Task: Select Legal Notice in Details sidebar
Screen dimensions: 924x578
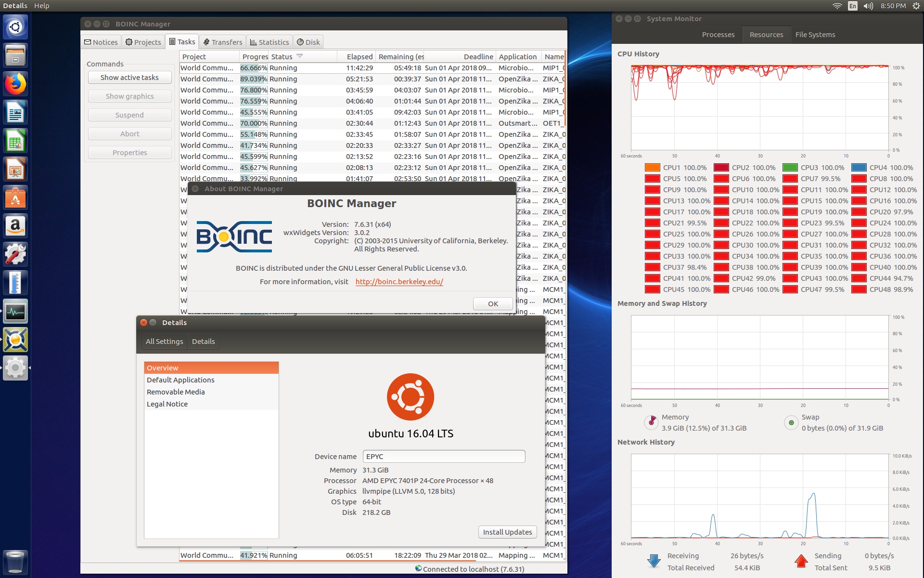Action: [211, 404]
